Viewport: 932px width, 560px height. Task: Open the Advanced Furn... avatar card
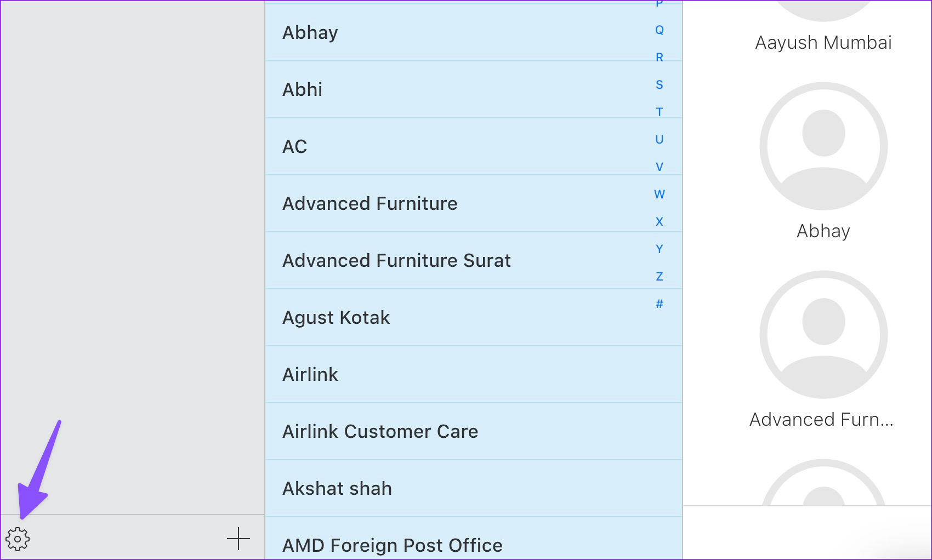pos(823,335)
